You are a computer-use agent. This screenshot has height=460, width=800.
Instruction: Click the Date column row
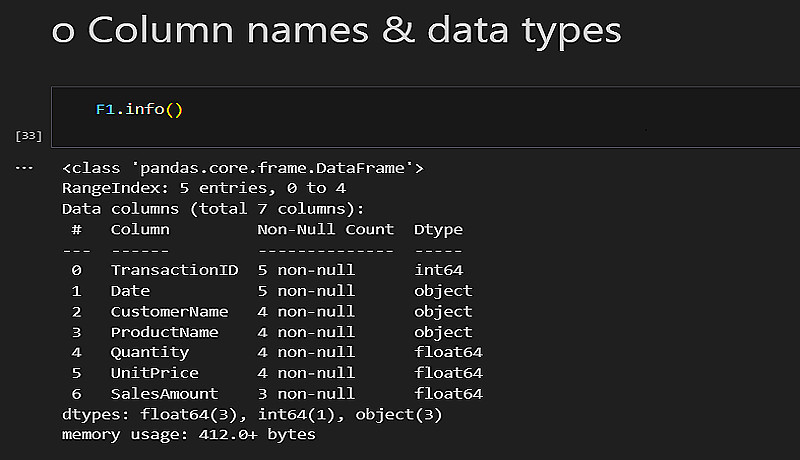(x=130, y=291)
